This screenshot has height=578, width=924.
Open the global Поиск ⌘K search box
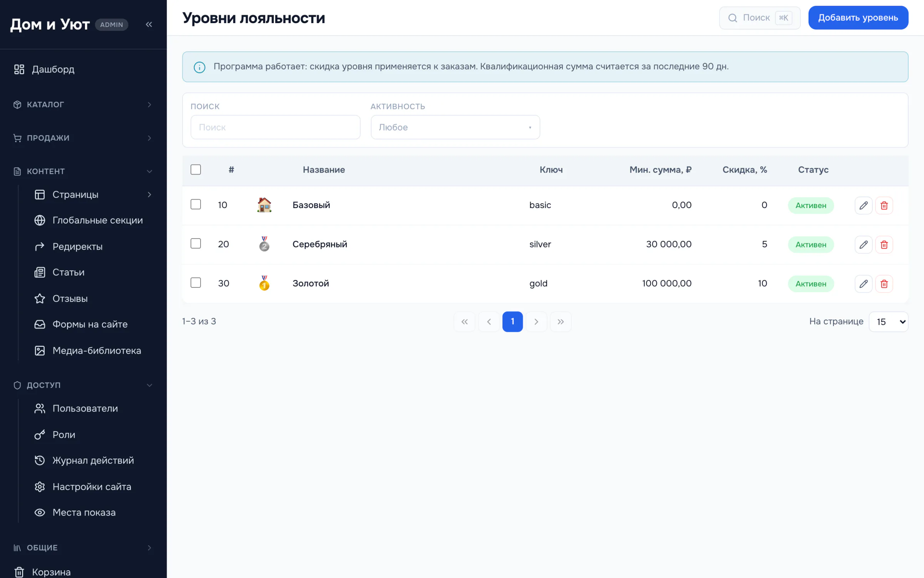760,18
